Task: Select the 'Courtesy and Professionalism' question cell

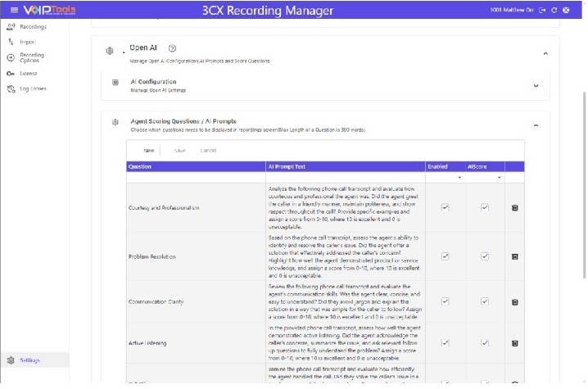Action: coord(196,208)
